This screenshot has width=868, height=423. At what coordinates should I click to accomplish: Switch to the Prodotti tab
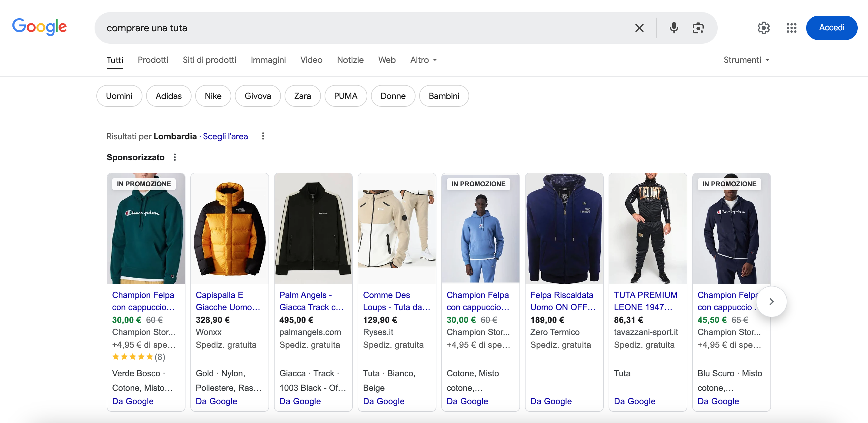coord(153,60)
